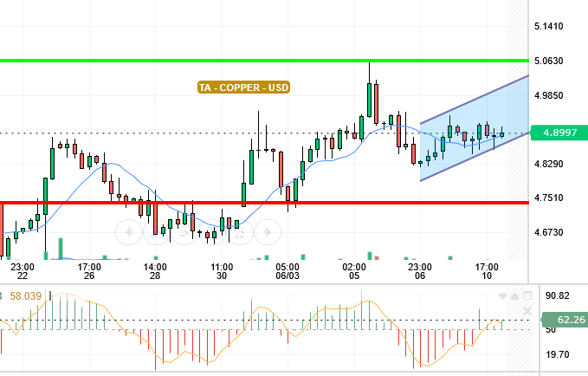Move indicator pane down with down arrow
Screen dimensions: 588x376
pyautogui.click(x=502, y=296)
